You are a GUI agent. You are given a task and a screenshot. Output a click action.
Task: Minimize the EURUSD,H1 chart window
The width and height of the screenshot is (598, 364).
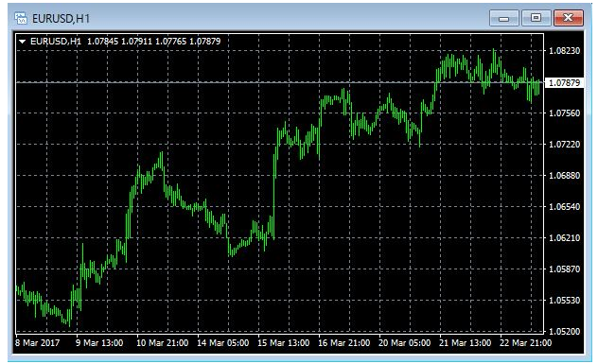[503, 18]
